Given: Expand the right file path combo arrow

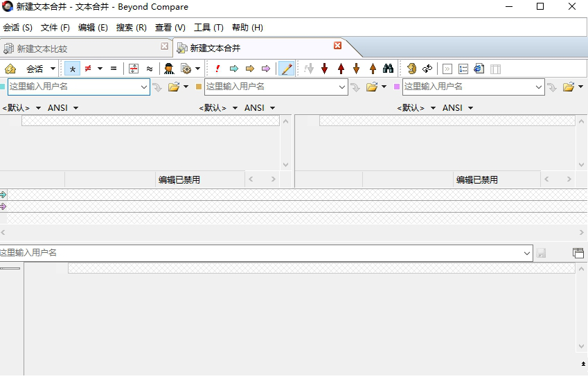Looking at the screenshot, I should point(539,87).
